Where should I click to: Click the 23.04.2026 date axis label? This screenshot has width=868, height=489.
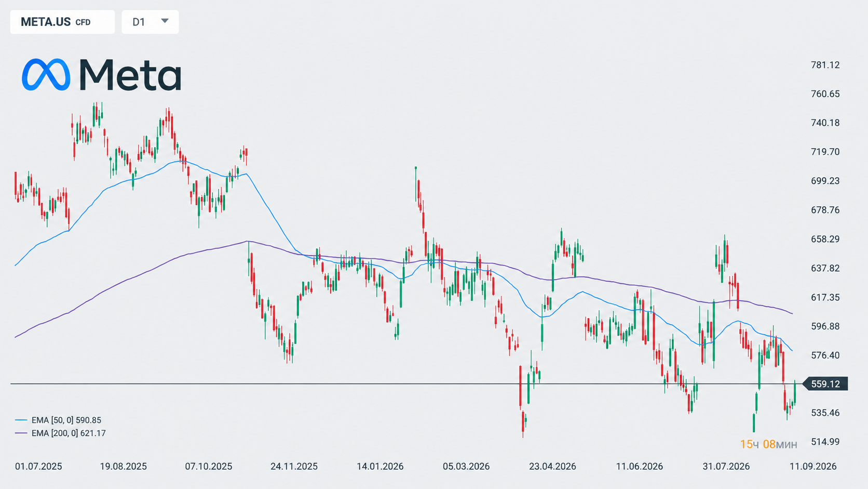point(552,467)
